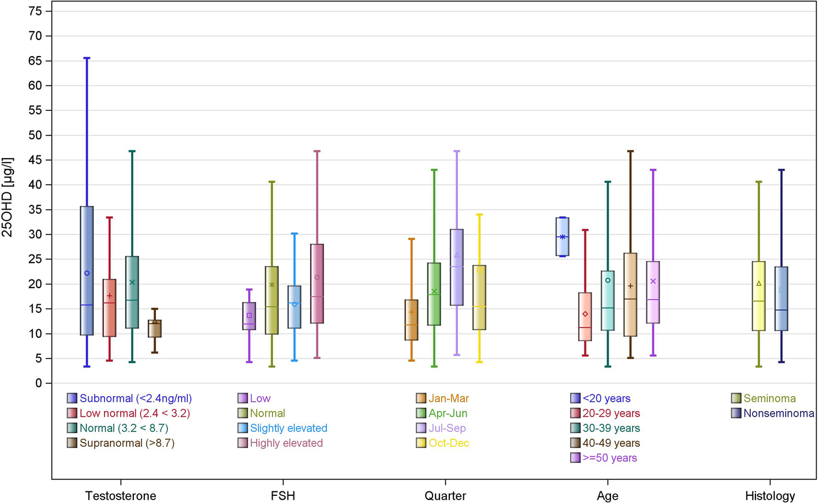Select the 'Seminoma' legend label

[x=769, y=398]
